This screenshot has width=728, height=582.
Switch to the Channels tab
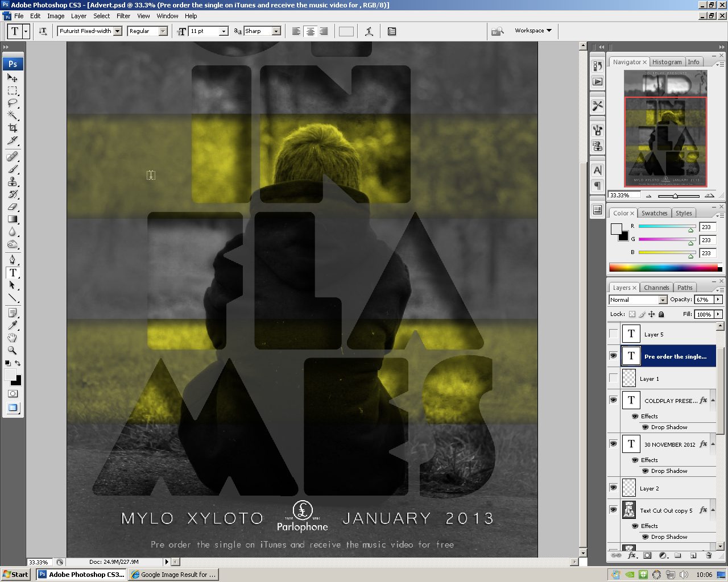pos(656,288)
